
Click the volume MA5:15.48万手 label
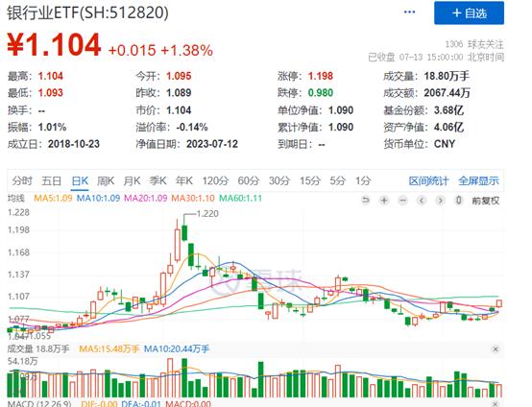[109, 348]
